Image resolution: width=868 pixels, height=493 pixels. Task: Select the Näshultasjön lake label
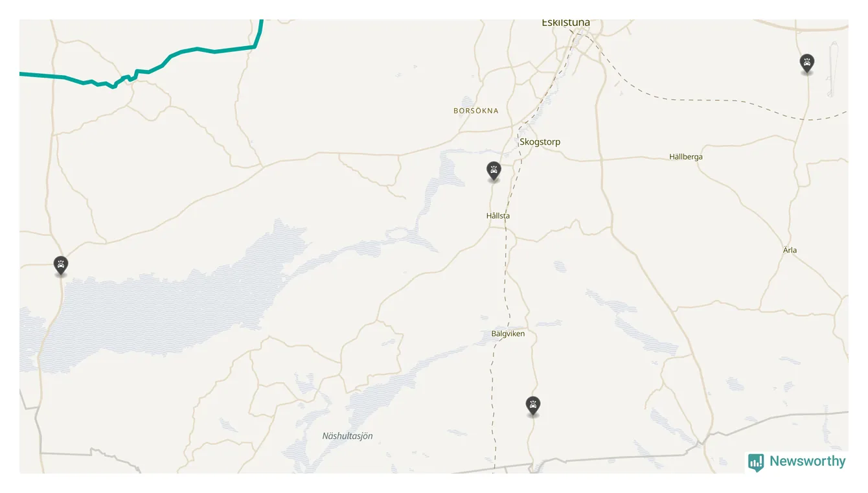click(x=348, y=436)
